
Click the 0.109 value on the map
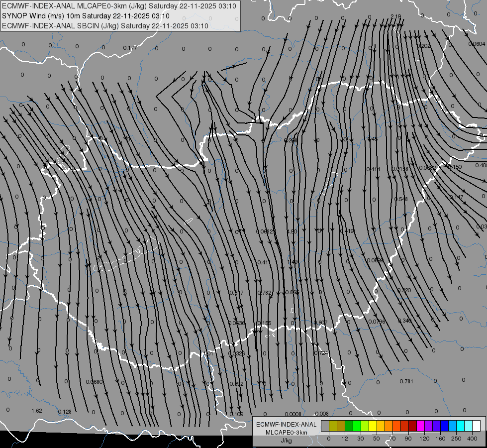(237, 414)
